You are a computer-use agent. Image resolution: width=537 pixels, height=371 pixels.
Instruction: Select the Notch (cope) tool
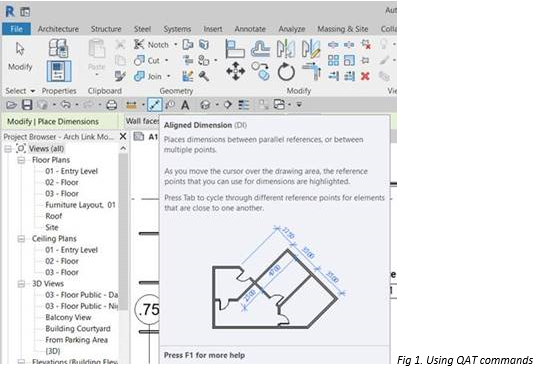[x=151, y=45]
